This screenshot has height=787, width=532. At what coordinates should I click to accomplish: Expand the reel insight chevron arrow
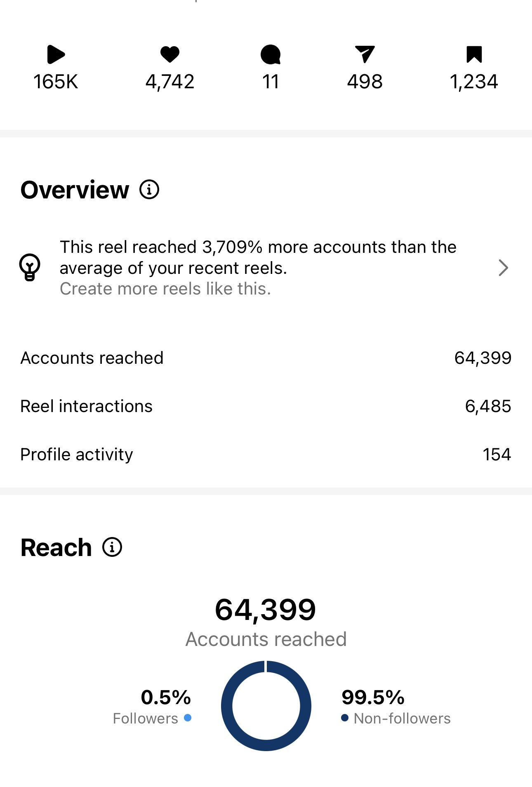503,268
